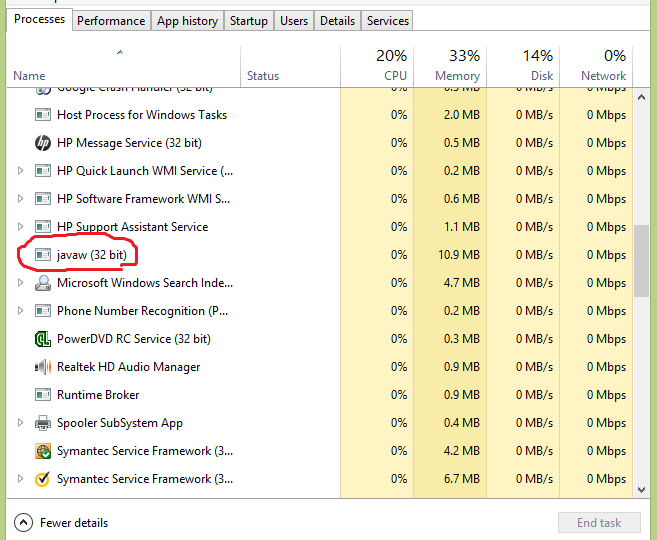The width and height of the screenshot is (657, 540).
Task: Open the Startup tab
Action: pyautogui.click(x=248, y=21)
